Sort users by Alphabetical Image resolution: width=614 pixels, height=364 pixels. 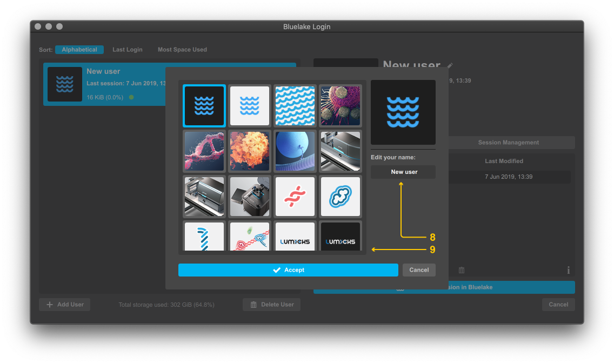point(79,50)
